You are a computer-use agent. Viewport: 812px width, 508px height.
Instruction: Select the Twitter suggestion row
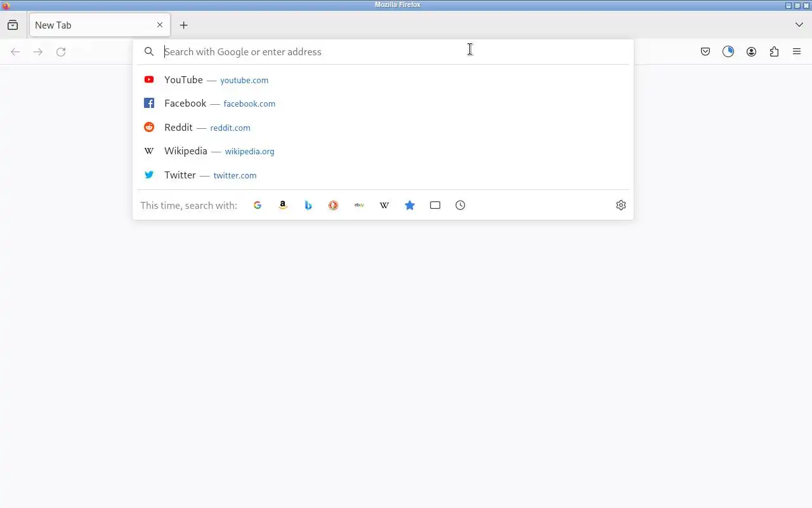[x=383, y=175]
